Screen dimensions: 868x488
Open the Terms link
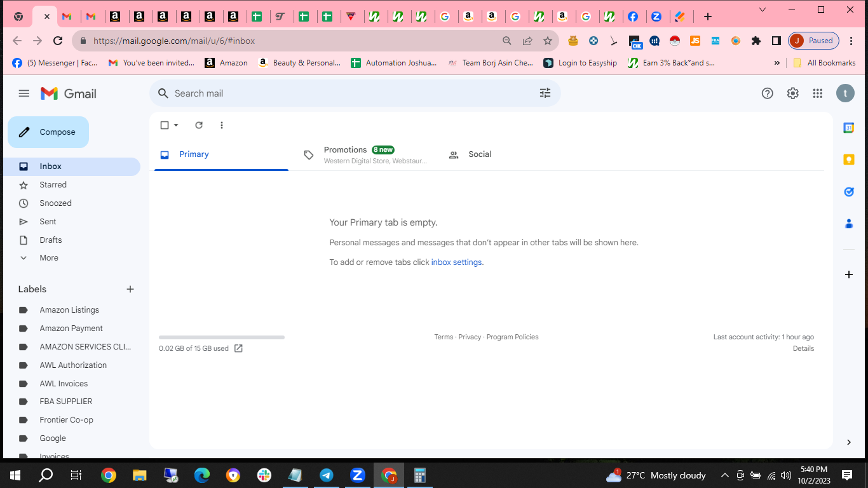click(x=444, y=337)
